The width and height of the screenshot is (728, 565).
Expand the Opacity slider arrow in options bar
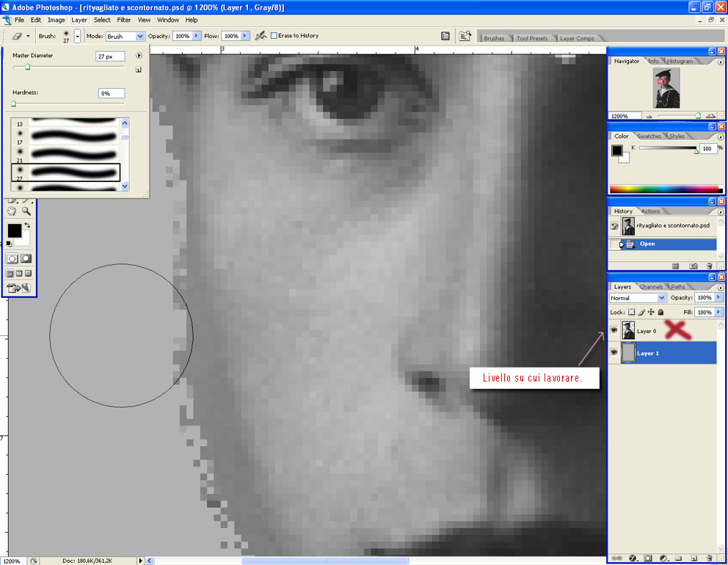click(x=197, y=35)
